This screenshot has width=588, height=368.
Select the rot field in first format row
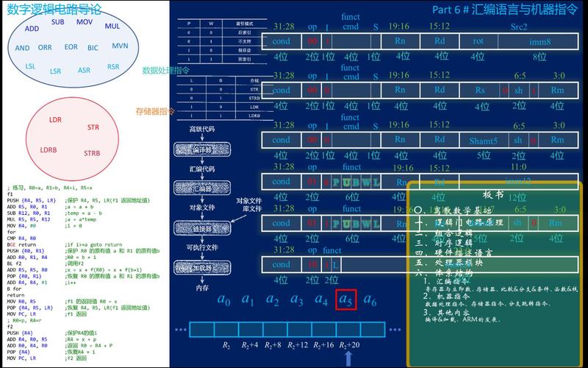point(478,41)
